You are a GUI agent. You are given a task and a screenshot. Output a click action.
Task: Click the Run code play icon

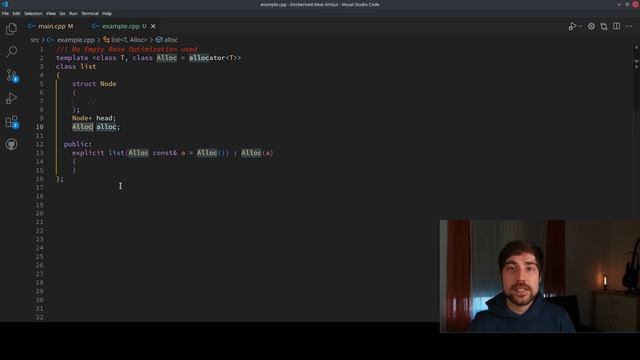point(572,27)
